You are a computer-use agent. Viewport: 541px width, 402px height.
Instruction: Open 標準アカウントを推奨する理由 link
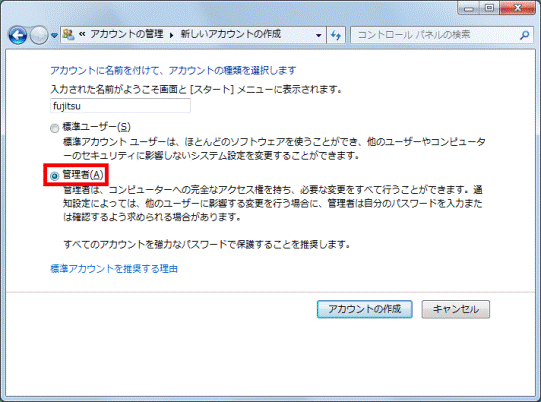point(114,268)
